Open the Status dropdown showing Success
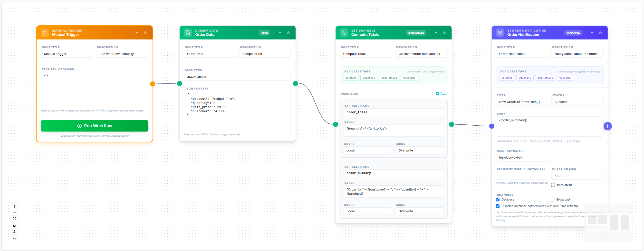This screenshot has height=251, width=644. 577,102
